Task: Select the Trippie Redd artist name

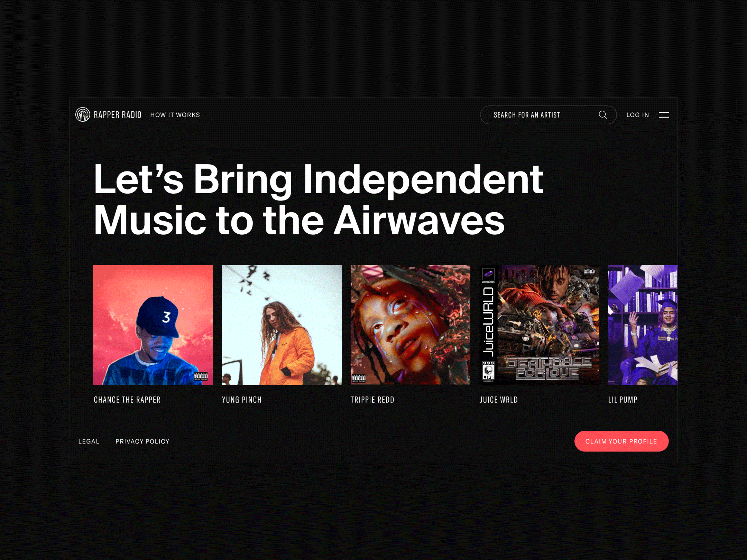Action: coord(372,400)
